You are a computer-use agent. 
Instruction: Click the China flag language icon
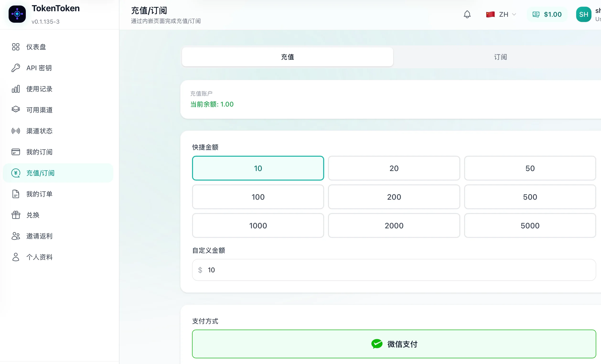[490, 14]
